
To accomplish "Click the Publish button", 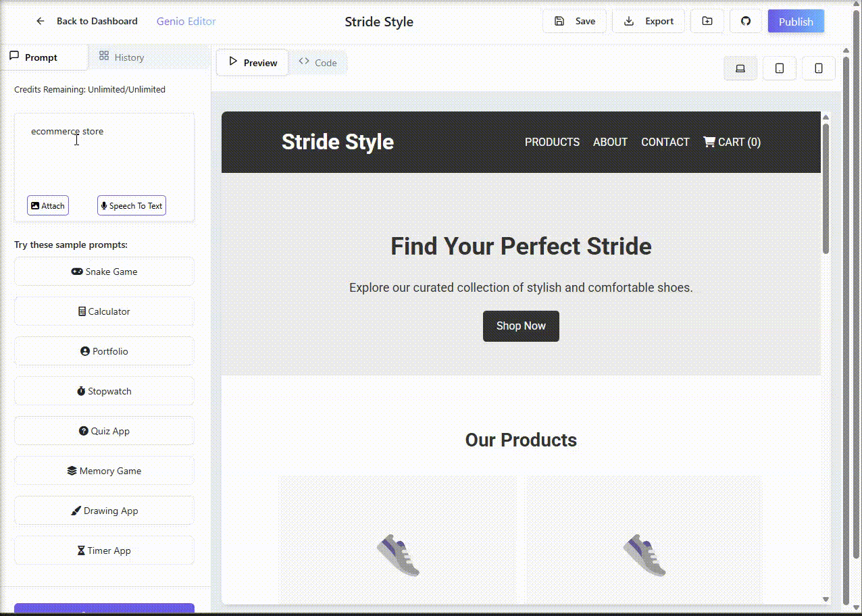I will click(796, 21).
